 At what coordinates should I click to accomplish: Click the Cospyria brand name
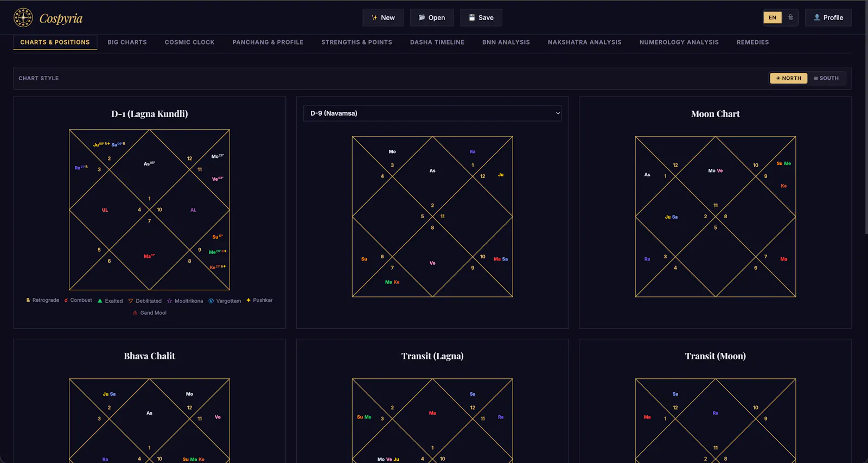click(x=61, y=18)
